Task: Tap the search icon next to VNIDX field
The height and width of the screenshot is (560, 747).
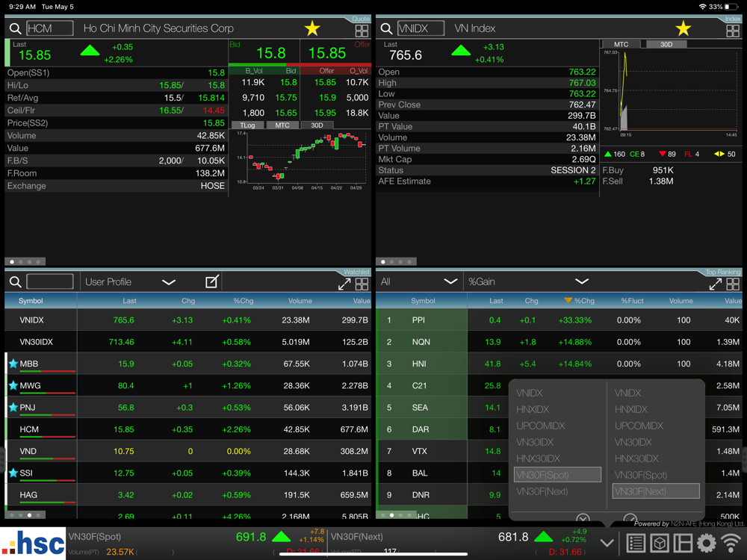Action: pyautogui.click(x=386, y=28)
